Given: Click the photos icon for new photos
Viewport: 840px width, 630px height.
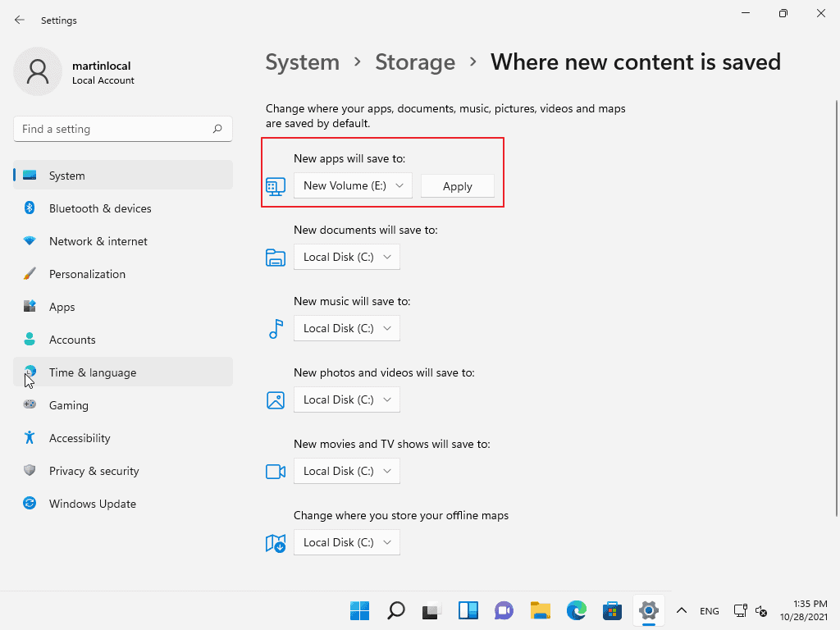Looking at the screenshot, I should pos(275,399).
